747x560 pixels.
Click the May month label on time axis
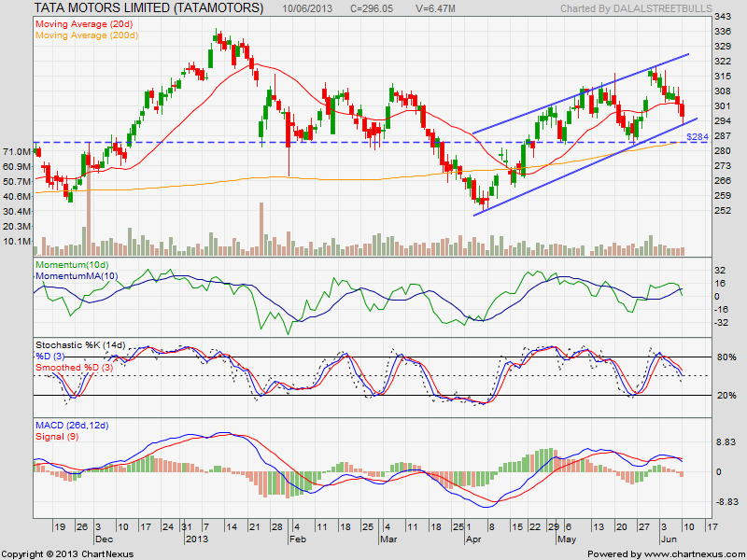tap(567, 539)
